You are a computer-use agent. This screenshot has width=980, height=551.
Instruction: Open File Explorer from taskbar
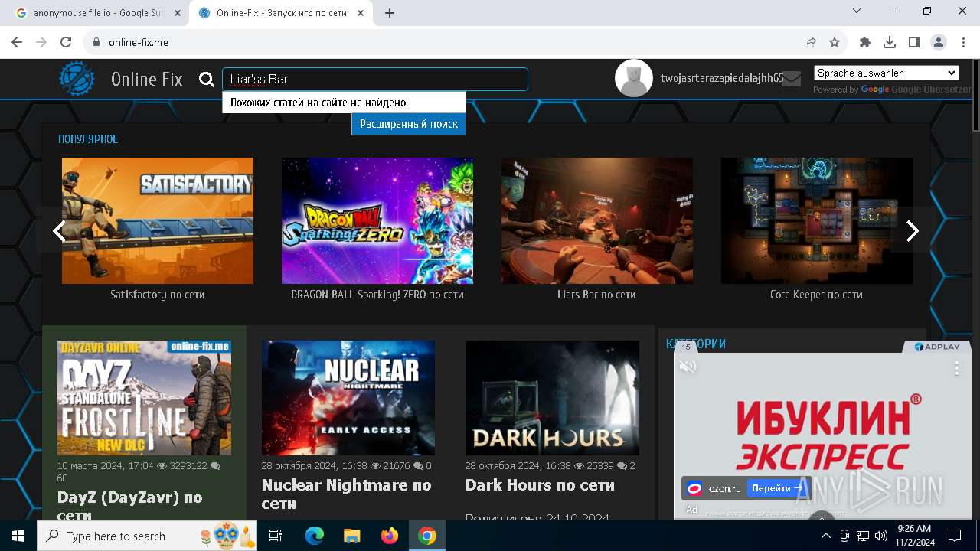[x=351, y=536]
